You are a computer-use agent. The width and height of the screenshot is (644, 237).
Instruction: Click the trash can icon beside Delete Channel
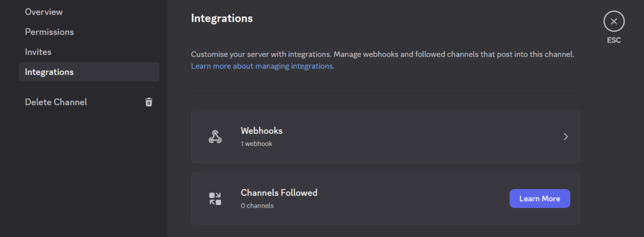coord(148,102)
